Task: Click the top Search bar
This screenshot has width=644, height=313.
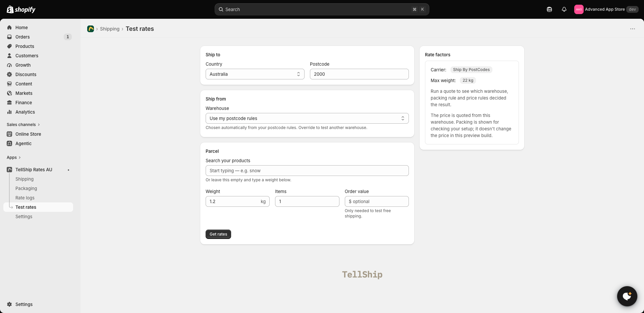Action: click(x=322, y=9)
